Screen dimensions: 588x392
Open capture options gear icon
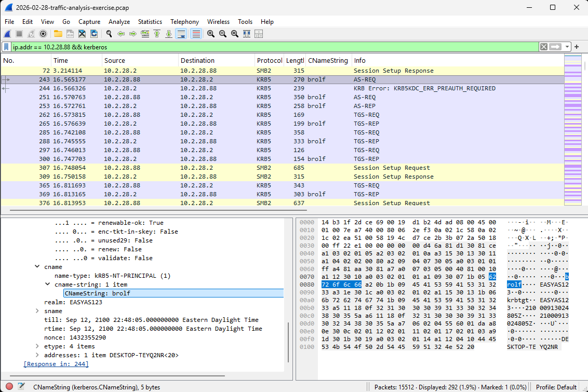pyautogui.click(x=43, y=34)
